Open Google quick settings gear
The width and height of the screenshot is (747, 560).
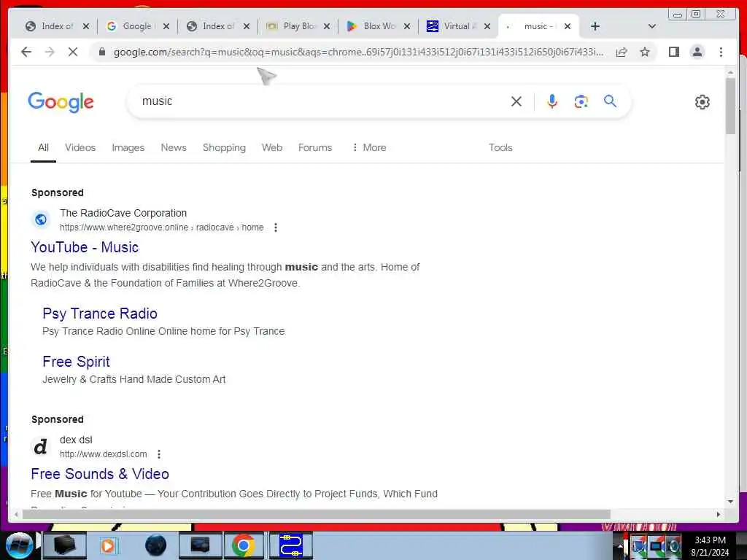(x=703, y=102)
